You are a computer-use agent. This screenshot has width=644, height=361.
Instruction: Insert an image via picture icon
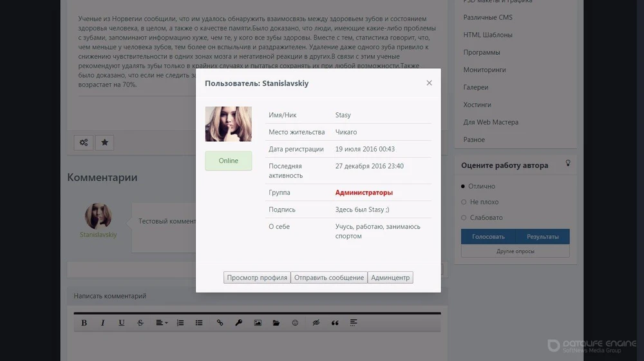pyautogui.click(x=258, y=323)
